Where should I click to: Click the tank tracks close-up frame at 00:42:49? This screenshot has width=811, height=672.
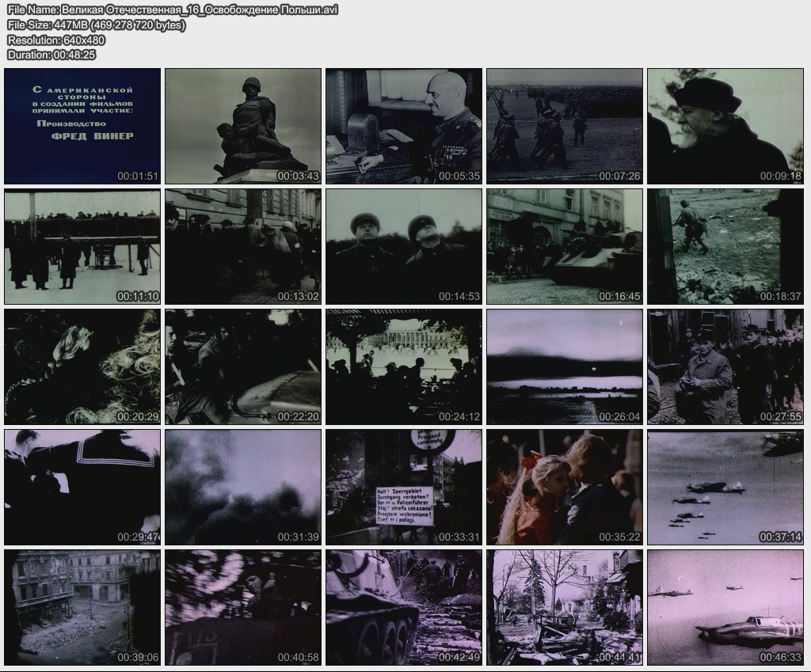[404, 607]
